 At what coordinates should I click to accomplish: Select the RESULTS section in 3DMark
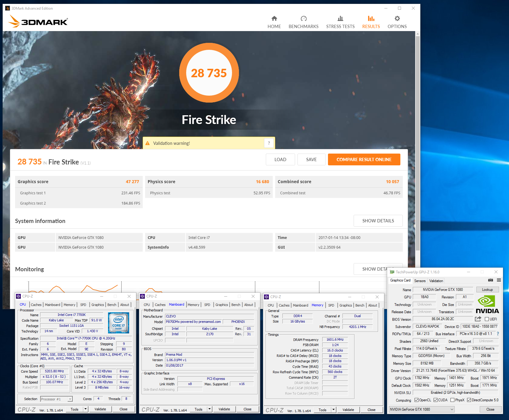371,22
